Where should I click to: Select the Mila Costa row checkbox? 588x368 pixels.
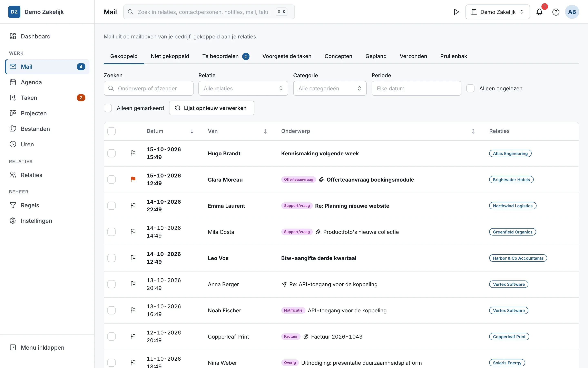click(111, 232)
